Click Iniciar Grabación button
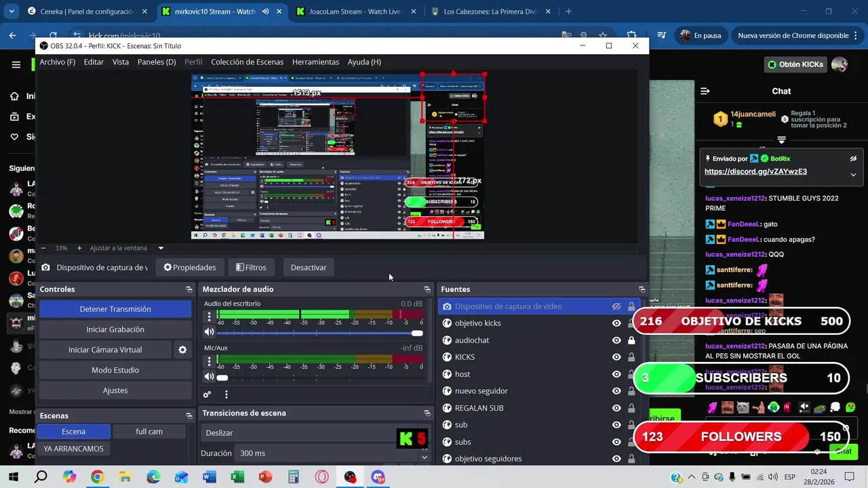Image resolution: width=868 pixels, height=488 pixels. 115,329
